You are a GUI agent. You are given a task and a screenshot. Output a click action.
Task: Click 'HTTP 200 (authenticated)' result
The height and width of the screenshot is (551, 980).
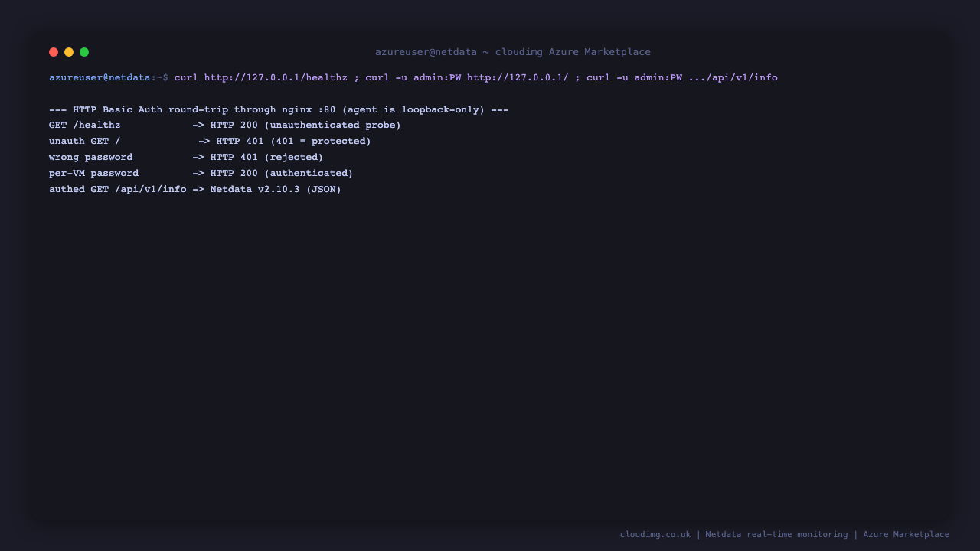282,173
